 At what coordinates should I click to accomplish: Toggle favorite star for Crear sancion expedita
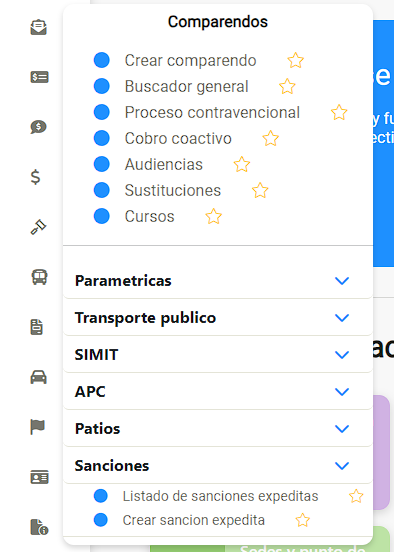[302, 520]
